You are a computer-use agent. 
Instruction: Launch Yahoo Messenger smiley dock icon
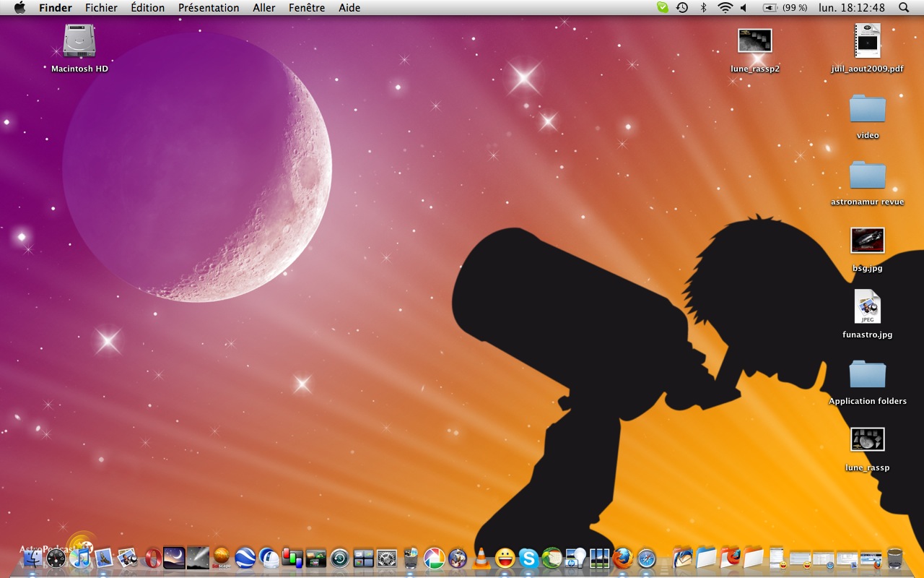point(505,558)
